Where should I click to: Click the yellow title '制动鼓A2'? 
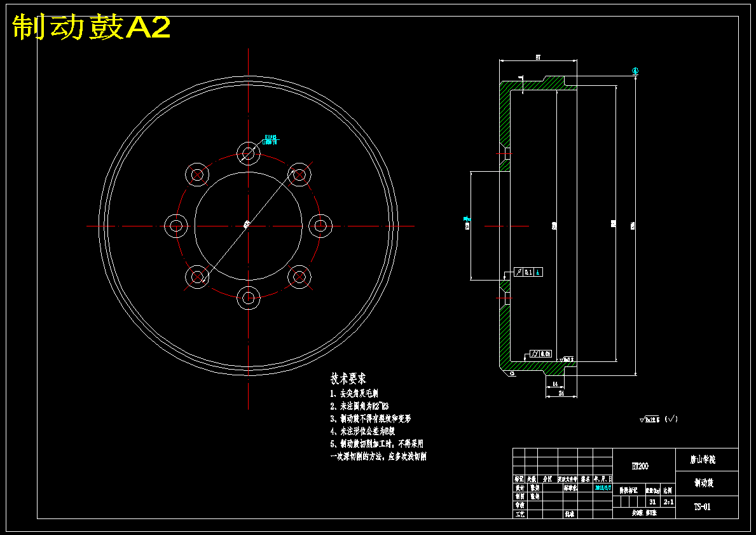[x=91, y=27]
